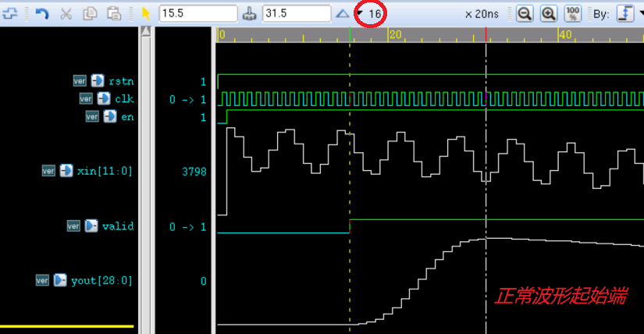The height and width of the screenshot is (334, 644).
Task: Click the zoom in magnifier icon
Action: tap(549, 13)
